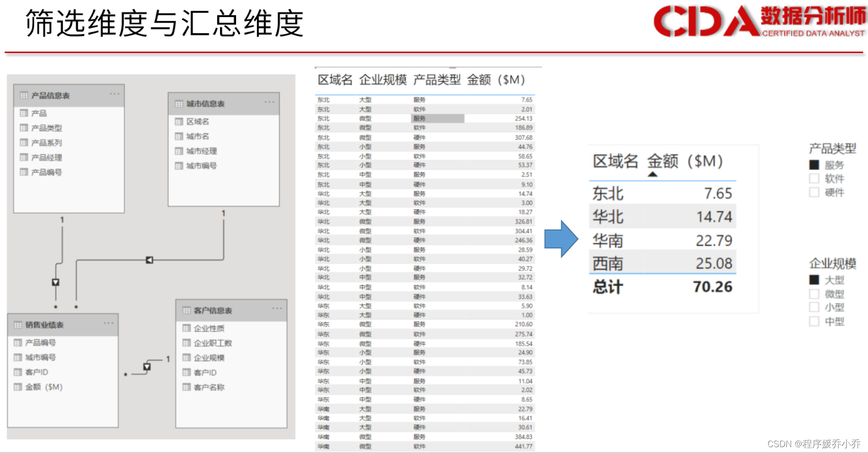Click the field icon beside 产品类型 in 产品信息表
This screenshot has width=868, height=453.
24,128
